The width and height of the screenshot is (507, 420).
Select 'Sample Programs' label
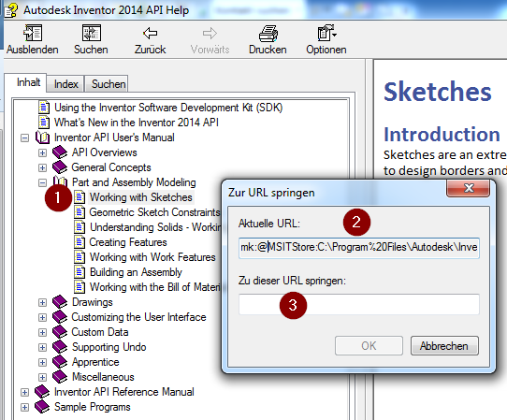[93, 407]
